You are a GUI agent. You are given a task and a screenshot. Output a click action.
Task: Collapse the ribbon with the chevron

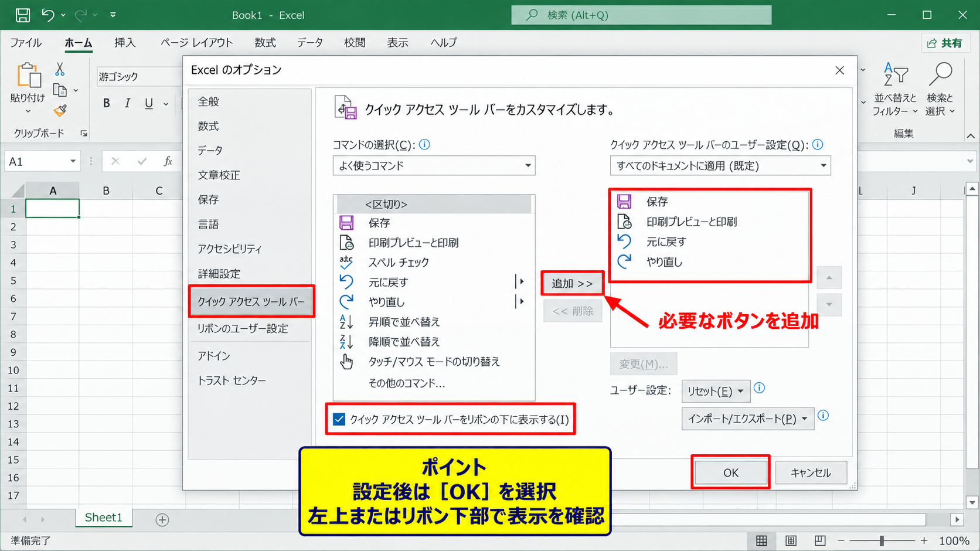click(971, 136)
